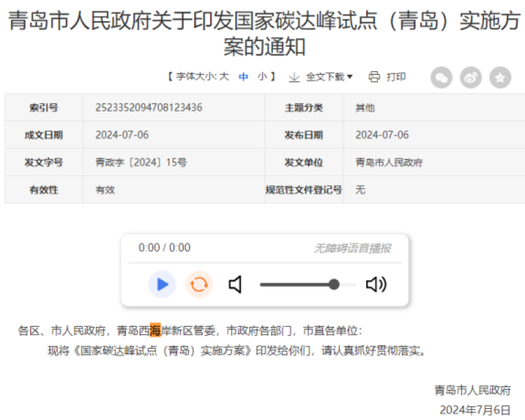Click the right speaker icon to raise volume

pyautogui.click(x=376, y=284)
